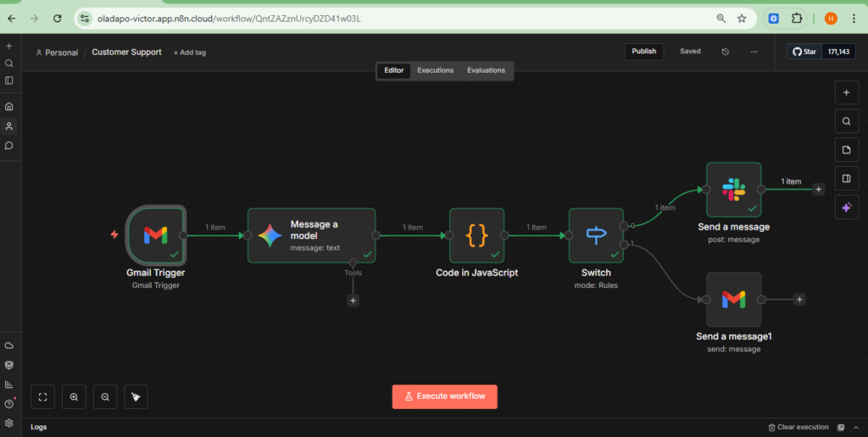View site information icon in address bar
This screenshot has height=437, width=868.
(85, 19)
